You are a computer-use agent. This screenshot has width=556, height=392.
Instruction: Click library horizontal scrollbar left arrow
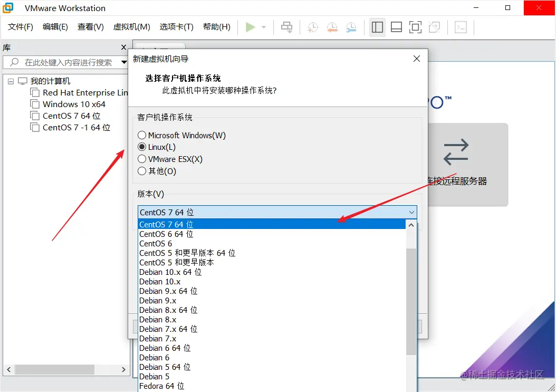(8, 370)
